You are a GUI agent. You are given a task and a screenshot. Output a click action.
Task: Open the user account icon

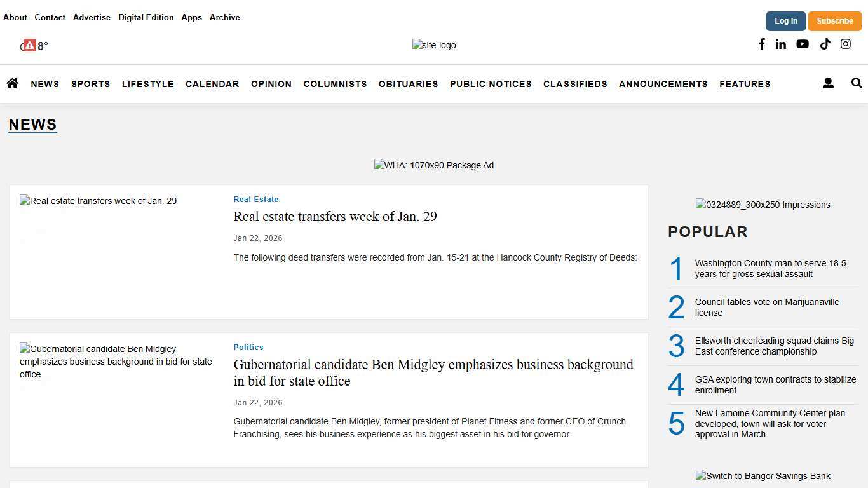coord(828,83)
